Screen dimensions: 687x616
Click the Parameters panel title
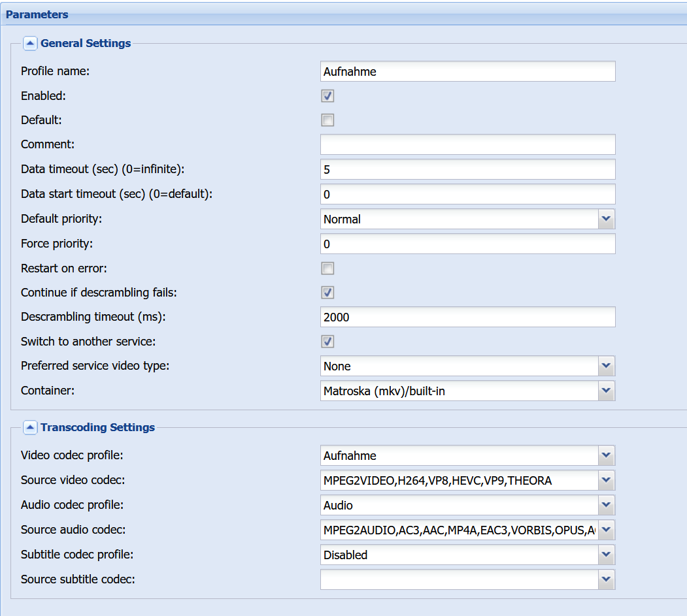coord(37,14)
